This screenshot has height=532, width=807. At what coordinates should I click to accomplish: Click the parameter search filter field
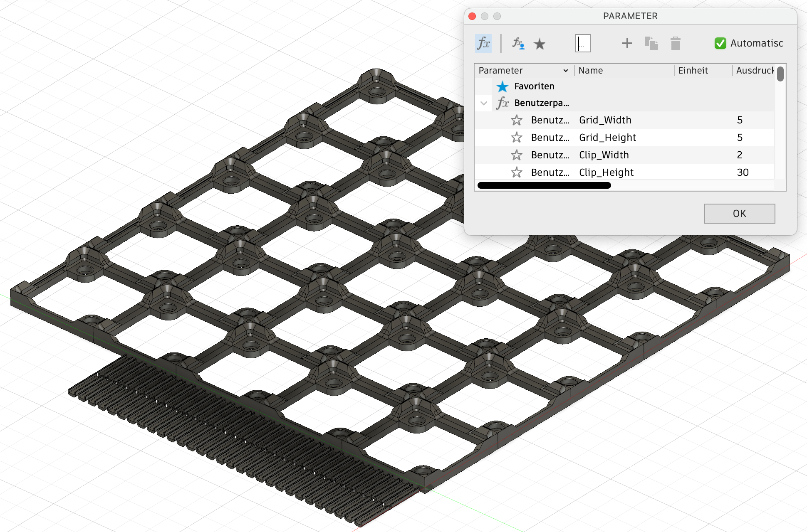point(582,43)
